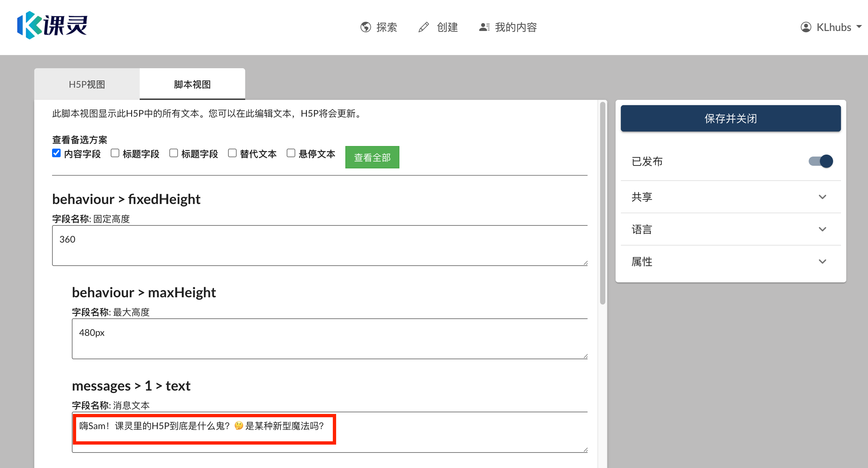Image resolution: width=868 pixels, height=468 pixels.
Task: Check the first 标题字段 checkbox
Action: [115, 153]
